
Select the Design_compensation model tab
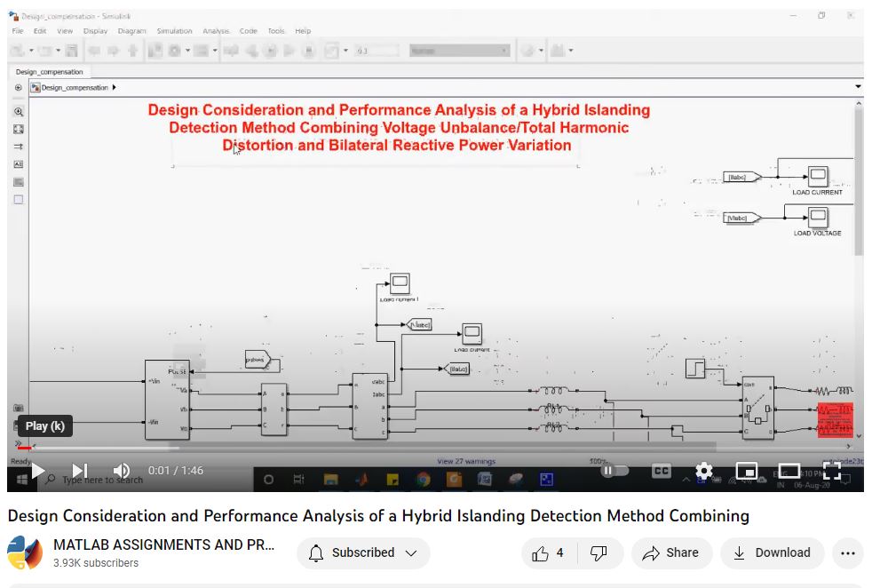pyautogui.click(x=50, y=72)
